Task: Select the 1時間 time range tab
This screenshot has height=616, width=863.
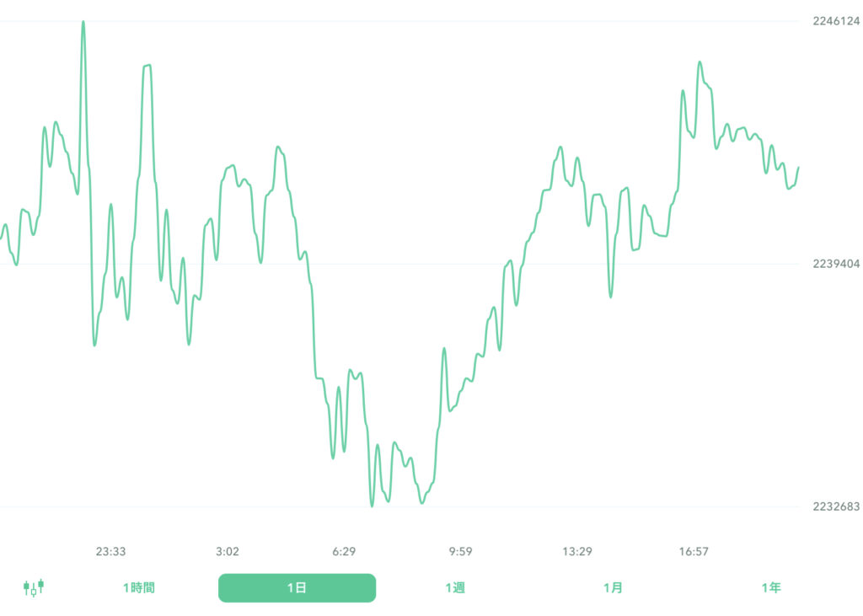Action: coord(139,588)
